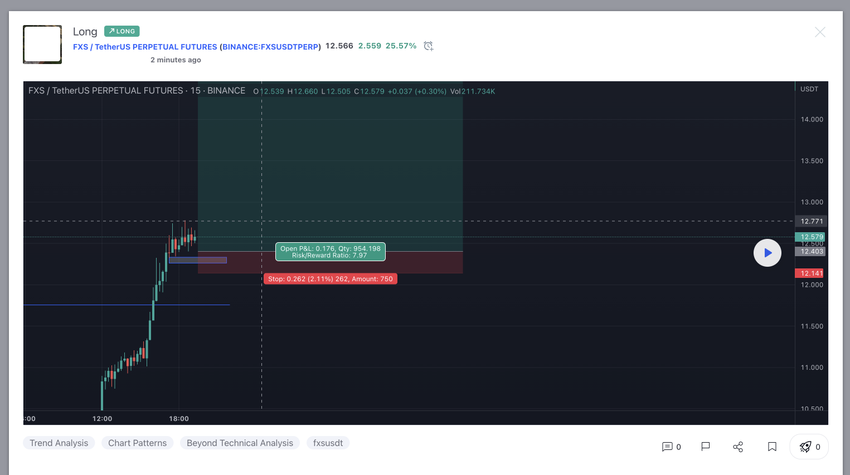Click the Open P&L position label
The image size is (850, 475).
pos(330,252)
